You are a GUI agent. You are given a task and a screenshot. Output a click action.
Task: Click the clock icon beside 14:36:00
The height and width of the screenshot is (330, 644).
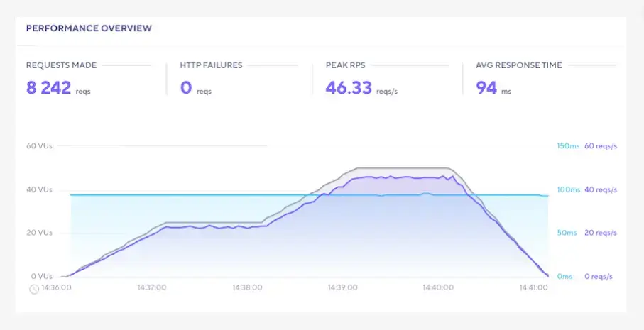34,289
